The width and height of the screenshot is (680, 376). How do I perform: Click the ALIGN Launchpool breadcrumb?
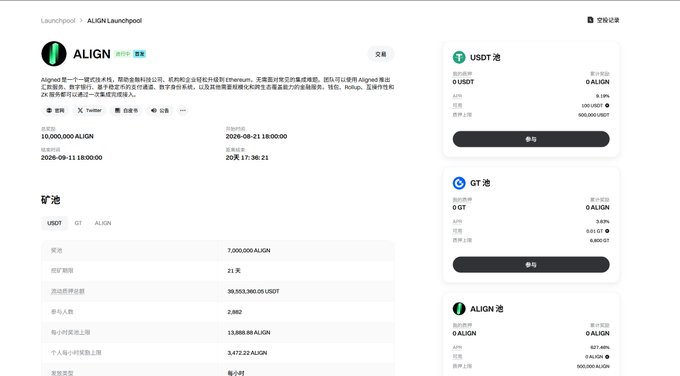(x=114, y=20)
